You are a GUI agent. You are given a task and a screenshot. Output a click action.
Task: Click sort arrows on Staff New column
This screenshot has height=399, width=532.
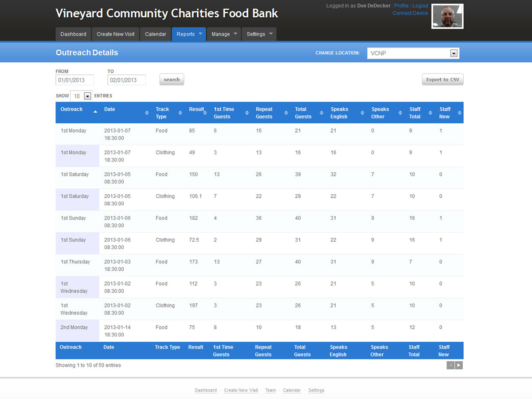pyautogui.click(x=459, y=113)
